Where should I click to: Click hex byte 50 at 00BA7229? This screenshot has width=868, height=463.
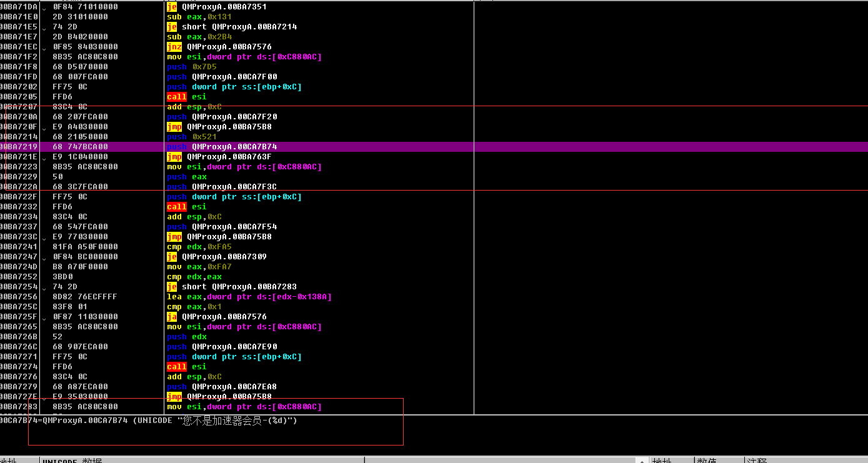point(57,177)
